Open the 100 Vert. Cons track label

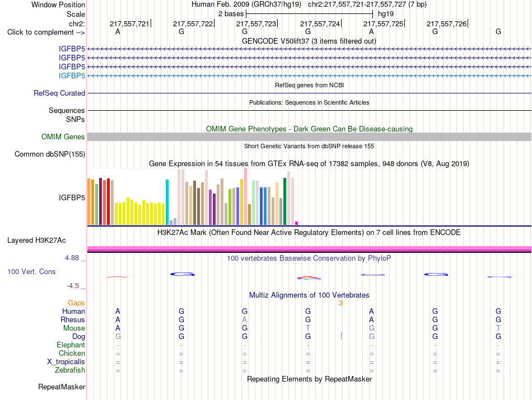pos(31,271)
